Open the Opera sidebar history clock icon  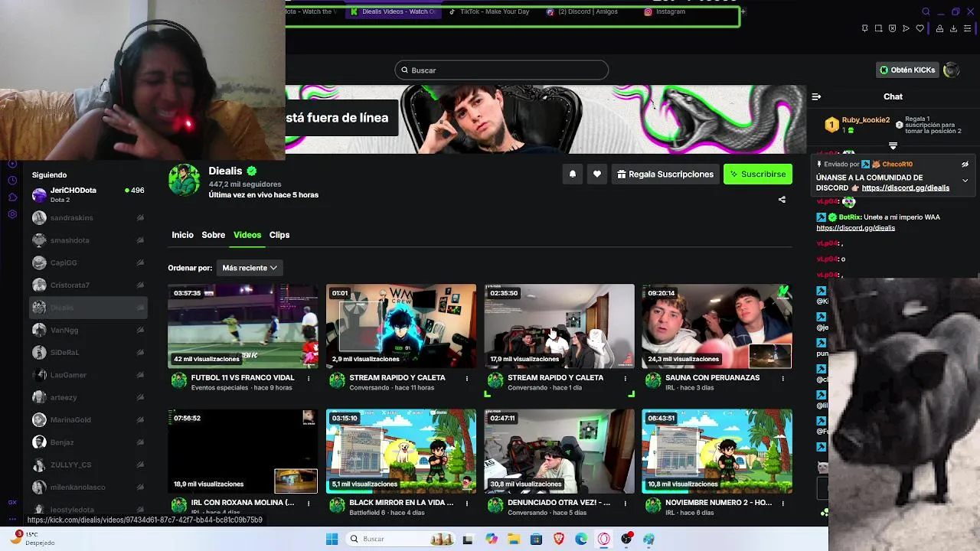(x=12, y=180)
